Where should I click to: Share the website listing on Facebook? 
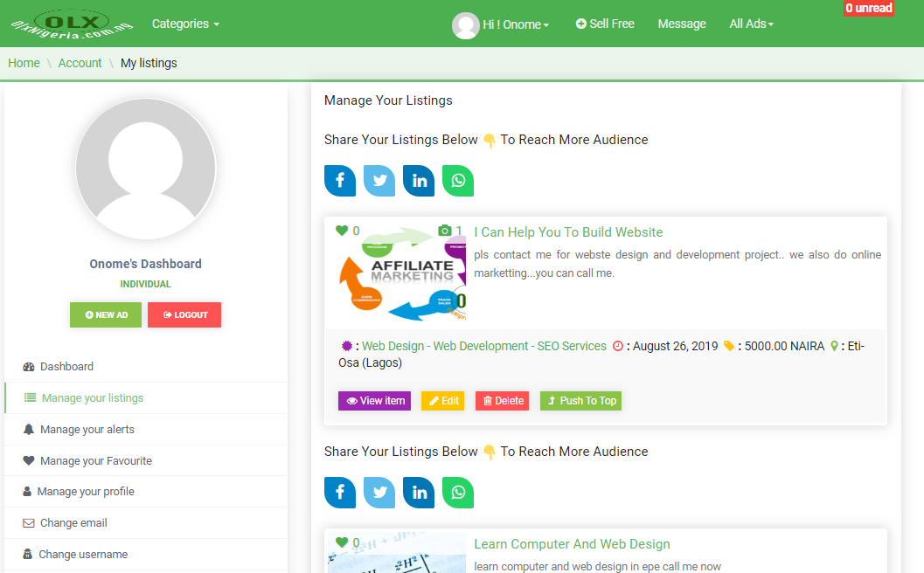[x=340, y=180]
